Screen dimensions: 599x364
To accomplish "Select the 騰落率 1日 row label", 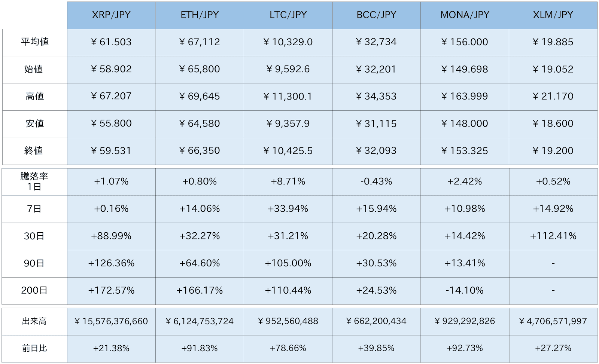I will click(x=34, y=181).
